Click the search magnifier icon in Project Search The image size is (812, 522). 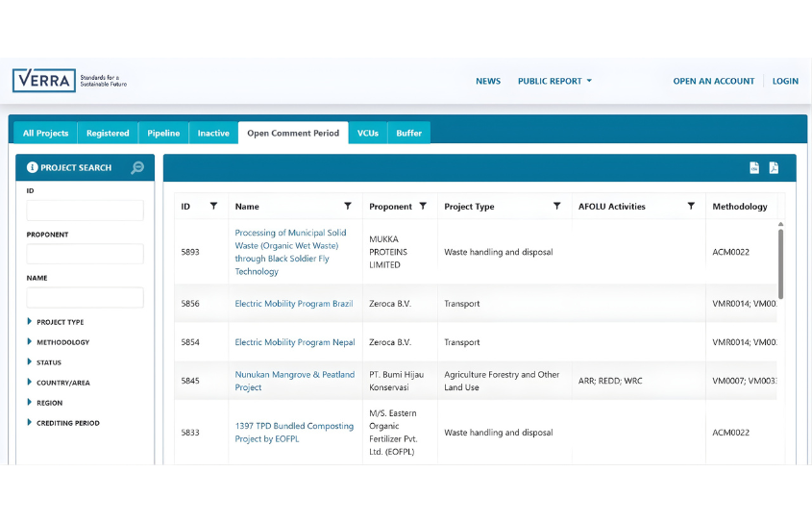click(137, 167)
